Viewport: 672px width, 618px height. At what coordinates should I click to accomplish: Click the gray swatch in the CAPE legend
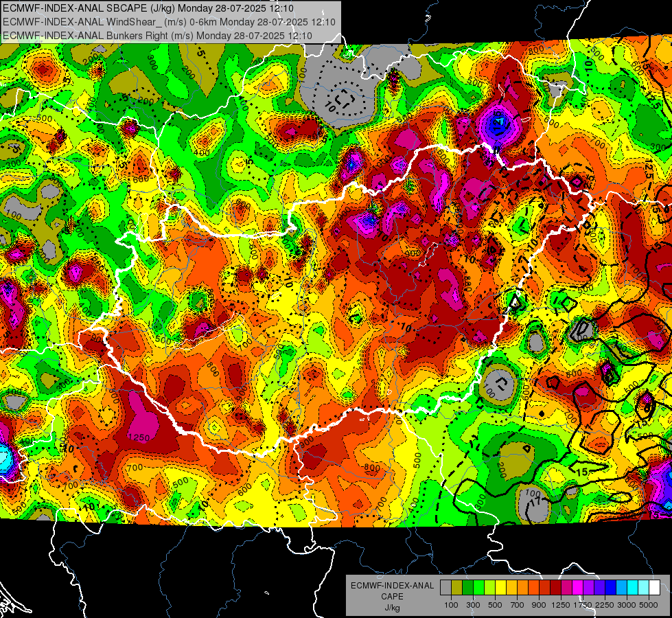[x=445, y=588]
